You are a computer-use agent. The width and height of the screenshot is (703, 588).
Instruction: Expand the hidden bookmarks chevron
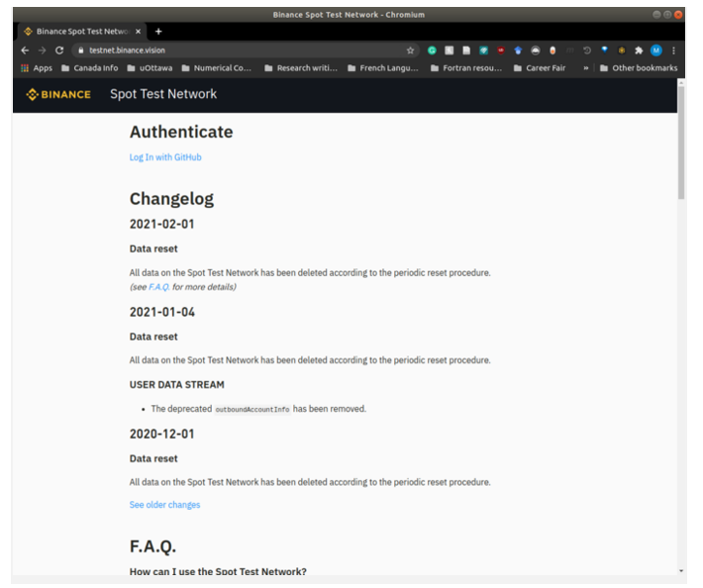[x=586, y=68]
